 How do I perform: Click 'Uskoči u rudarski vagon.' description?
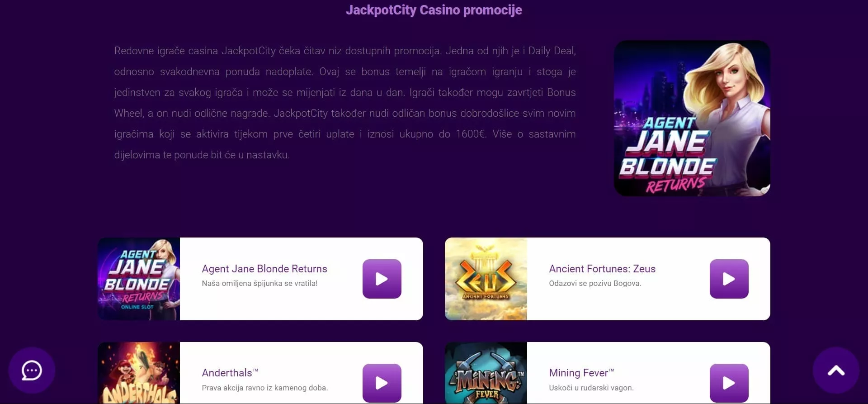click(x=591, y=388)
